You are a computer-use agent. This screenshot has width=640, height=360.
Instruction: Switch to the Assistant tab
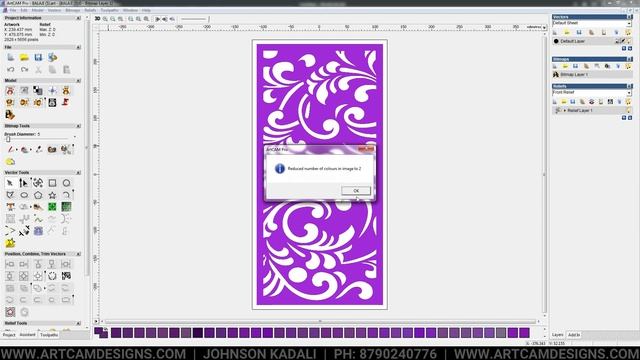(x=28, y=335)
